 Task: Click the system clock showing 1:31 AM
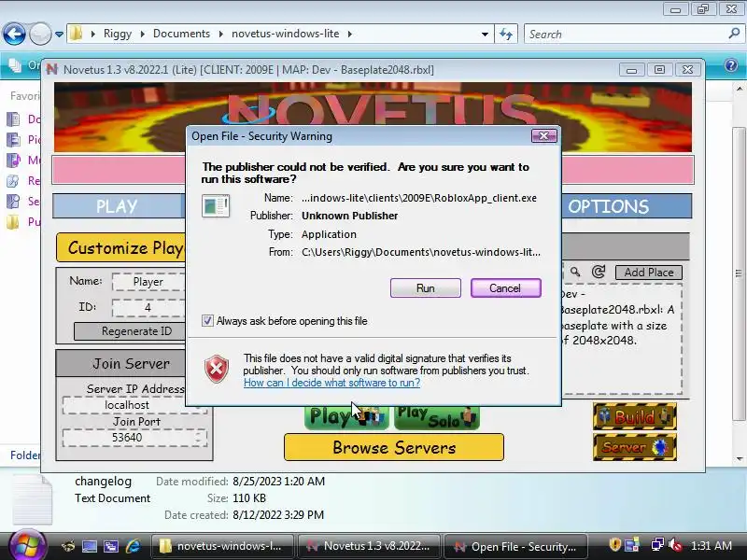pos(712,545)
